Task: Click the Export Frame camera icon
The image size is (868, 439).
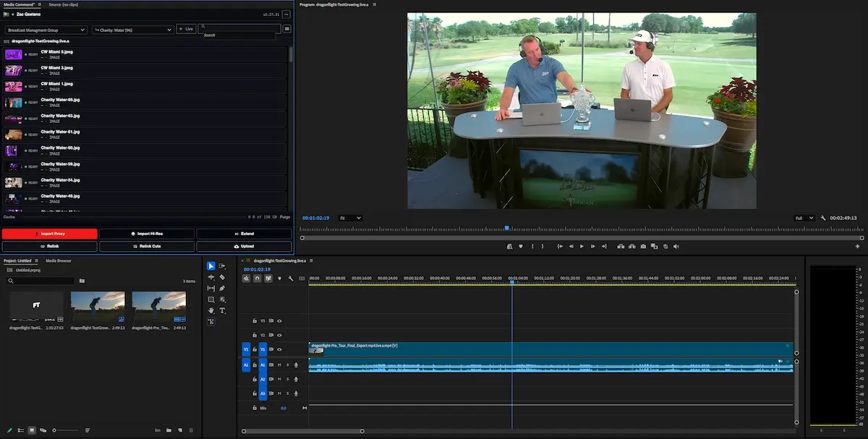Action: 643,247
